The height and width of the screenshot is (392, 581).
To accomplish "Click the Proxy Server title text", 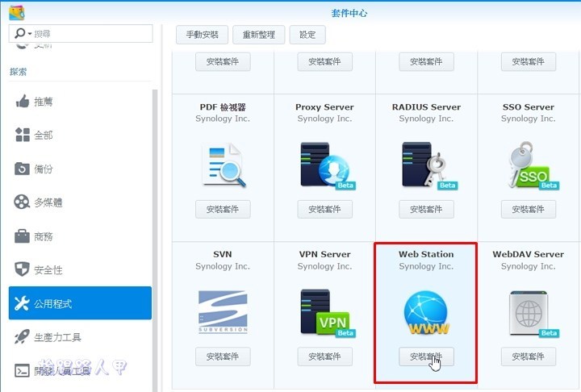I will pos(324,107).
